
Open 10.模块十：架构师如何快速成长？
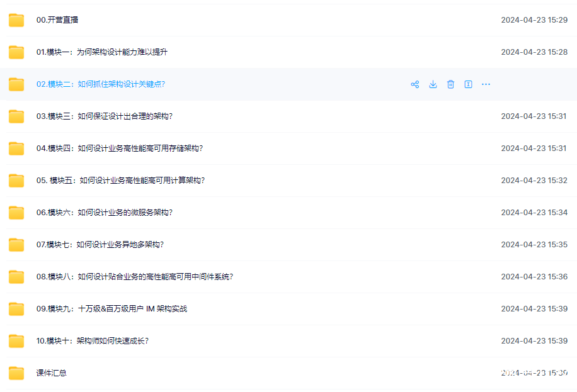tap(92, 341)
